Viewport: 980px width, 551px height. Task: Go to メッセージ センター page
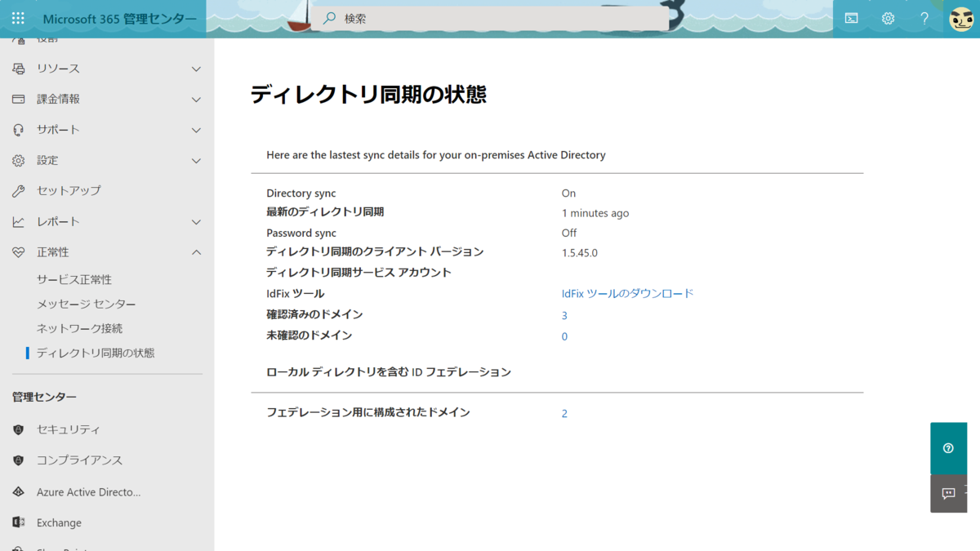87,304
